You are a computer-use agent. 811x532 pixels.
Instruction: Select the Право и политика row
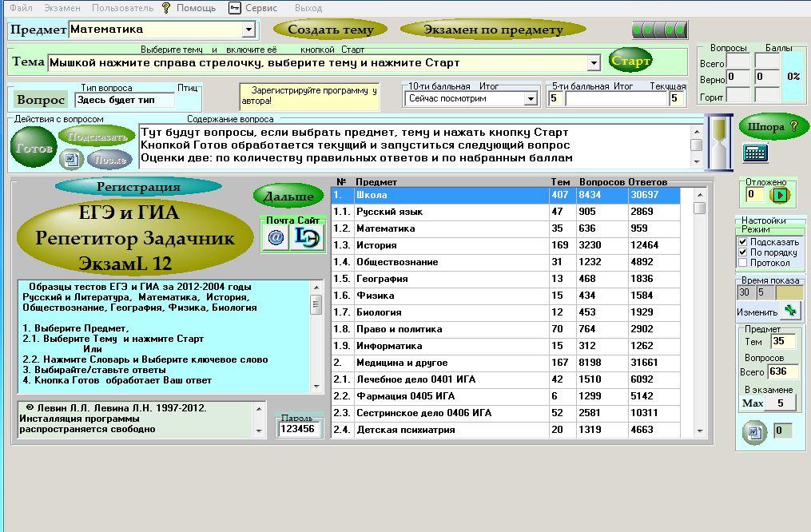pos(505,329)
